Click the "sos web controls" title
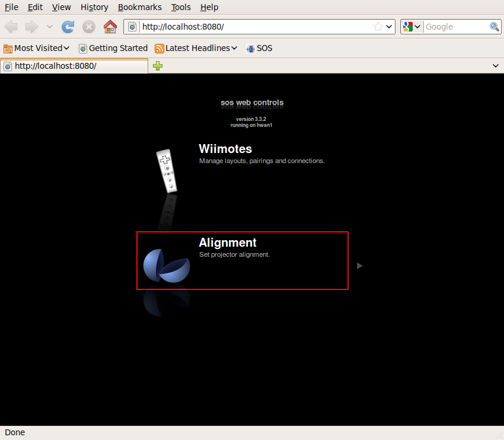This screenshot has width=504, height=440. click(252, 103)
